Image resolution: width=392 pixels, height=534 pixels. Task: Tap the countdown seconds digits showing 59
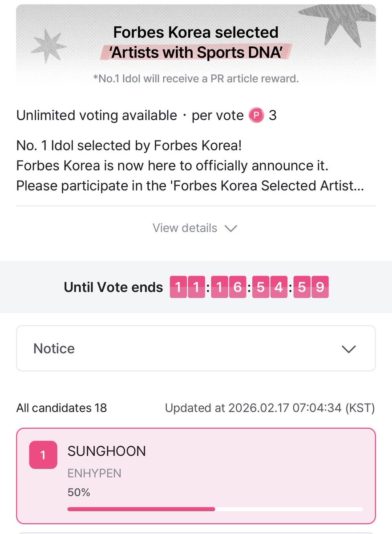pos(311,287)
